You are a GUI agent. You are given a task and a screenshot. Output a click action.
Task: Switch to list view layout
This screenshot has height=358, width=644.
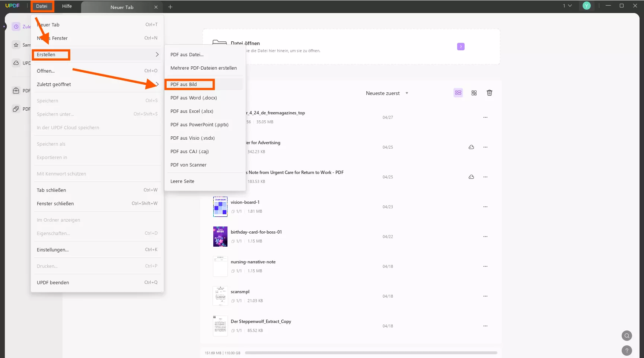click(458, 93)
